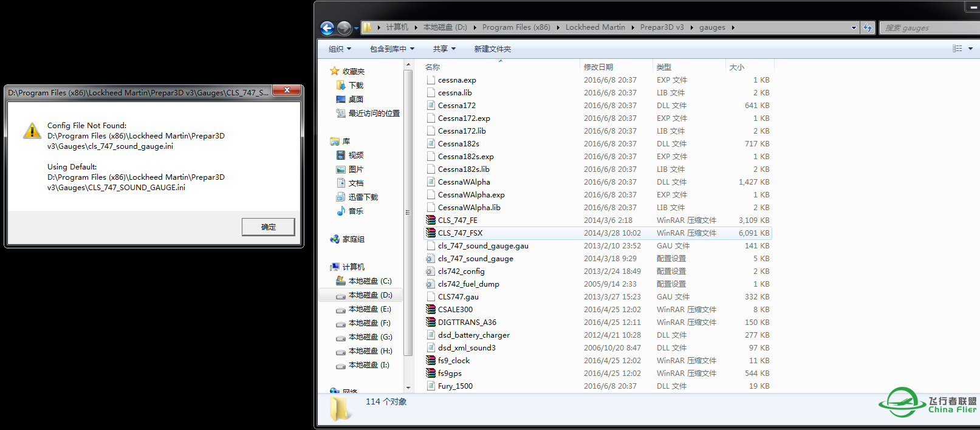The height and width of the screenshot is (430, 980).
Task: Click the refresh button beside address bar
Action: point(867,28)
